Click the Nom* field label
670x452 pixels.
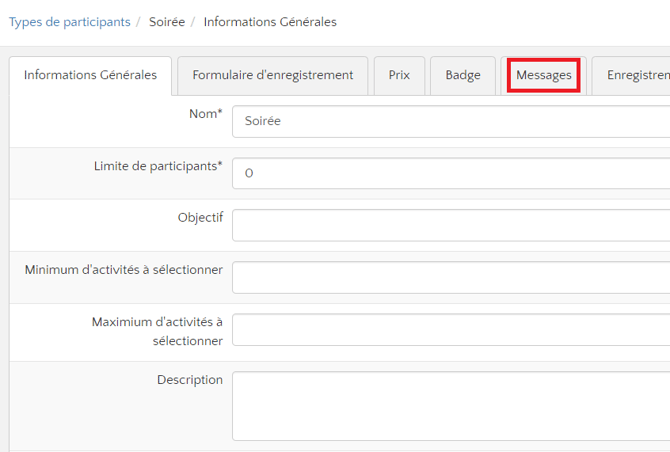pos(205,114)
